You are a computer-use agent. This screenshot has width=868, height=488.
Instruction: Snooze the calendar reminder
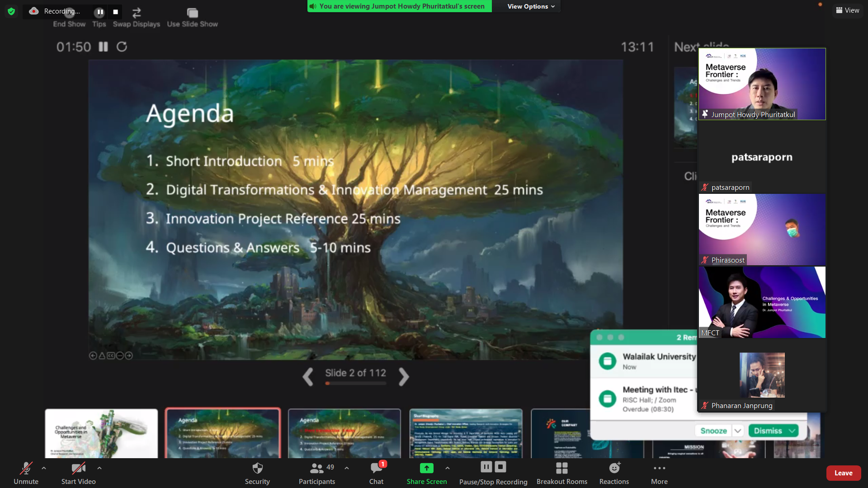[713, 431]
